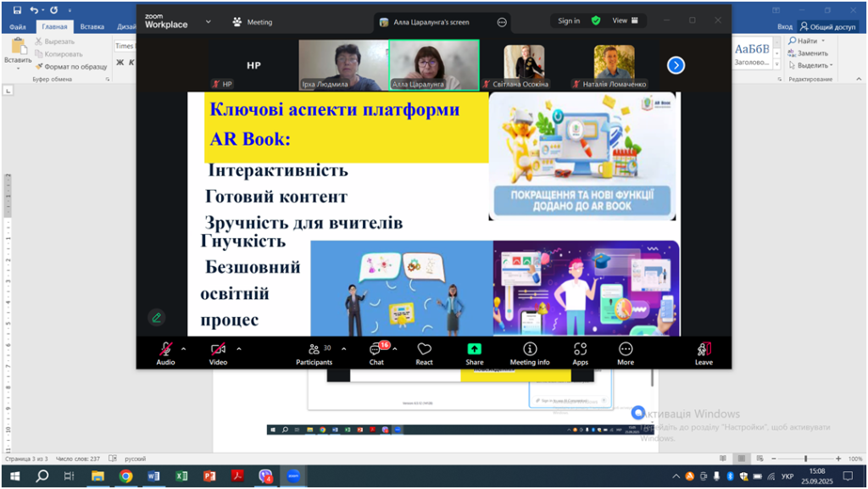This screenshot has height=489, width=868.
Task: Switch Word to read mode view
Action: pos(723,458)
